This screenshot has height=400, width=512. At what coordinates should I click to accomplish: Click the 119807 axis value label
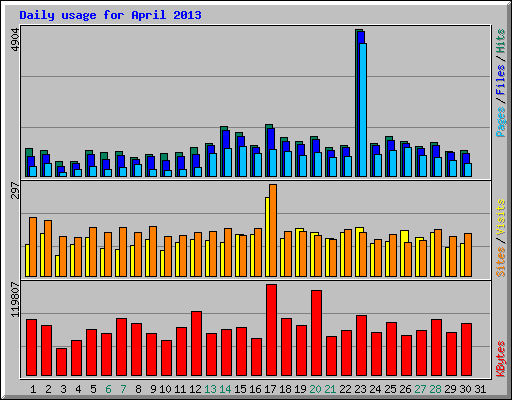15,300
